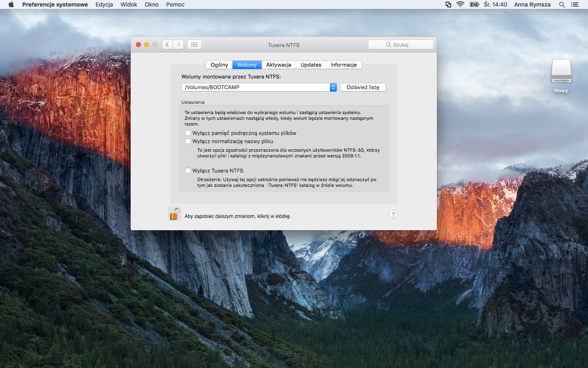The width and height of the screenshot is (588, 368).
Task: Click the Szukaj search field
Action: tap(401, 45)
